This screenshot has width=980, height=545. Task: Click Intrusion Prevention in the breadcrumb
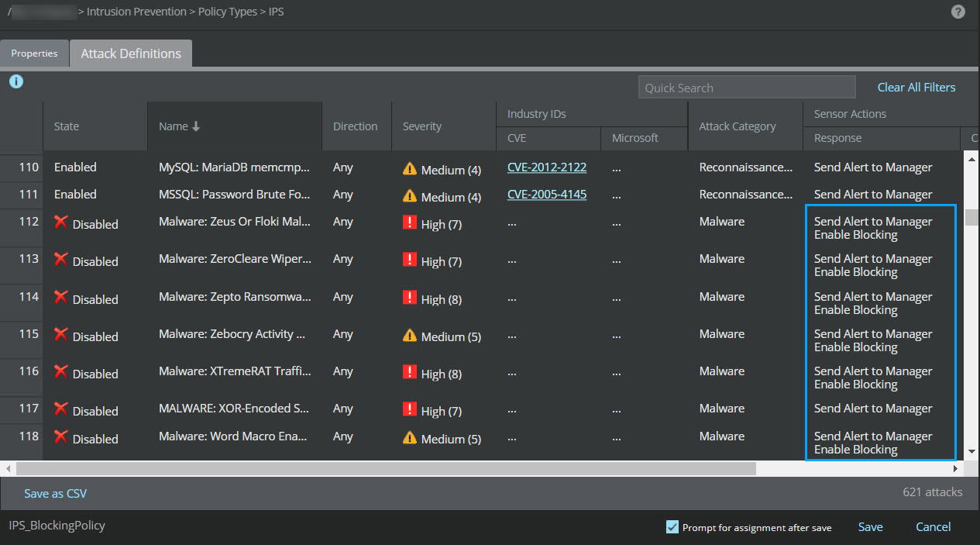[136, 12]
